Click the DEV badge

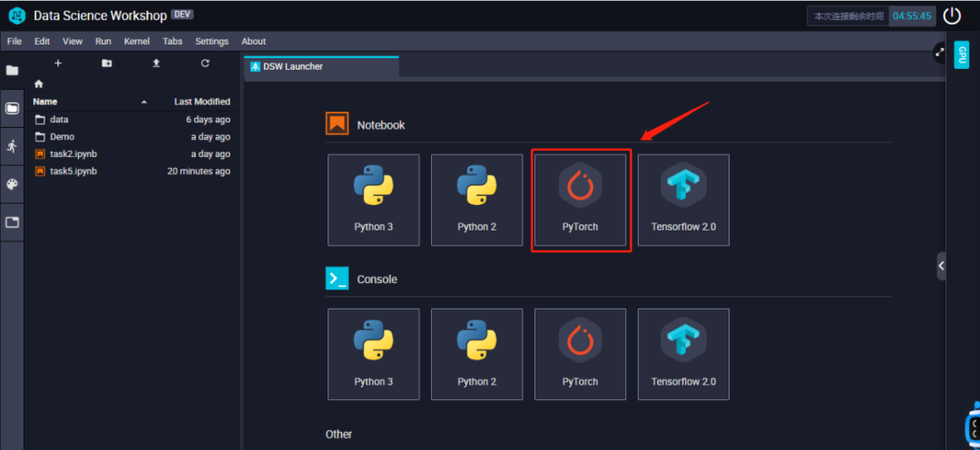(x=181, y=15)
